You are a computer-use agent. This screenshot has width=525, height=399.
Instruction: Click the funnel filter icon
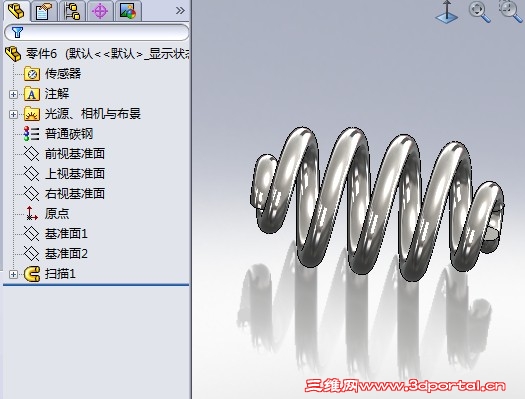(17, 32)
